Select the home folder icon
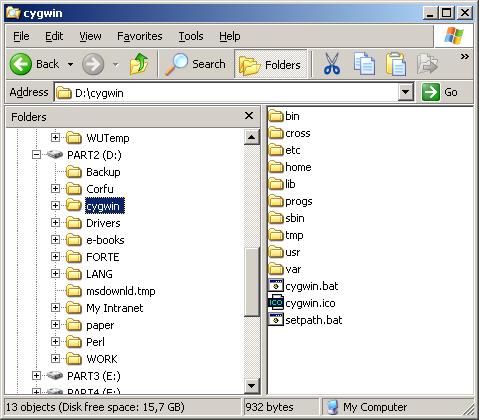 click(x=276, y=167)
